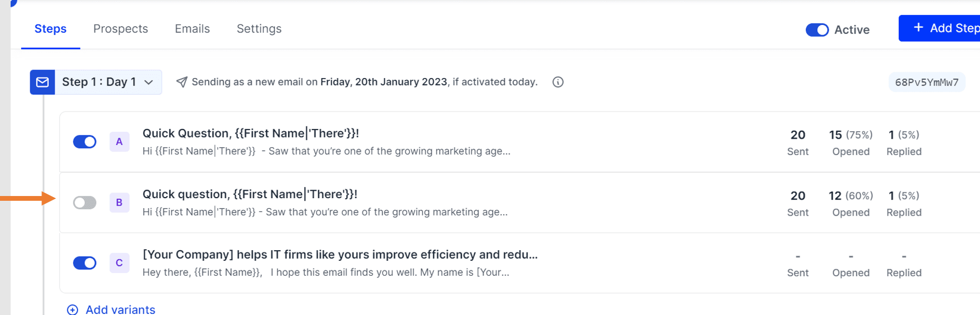This screenshot has width=980, height=315.
Task: Click the variant B letter badge
Action: pos(119,202)
